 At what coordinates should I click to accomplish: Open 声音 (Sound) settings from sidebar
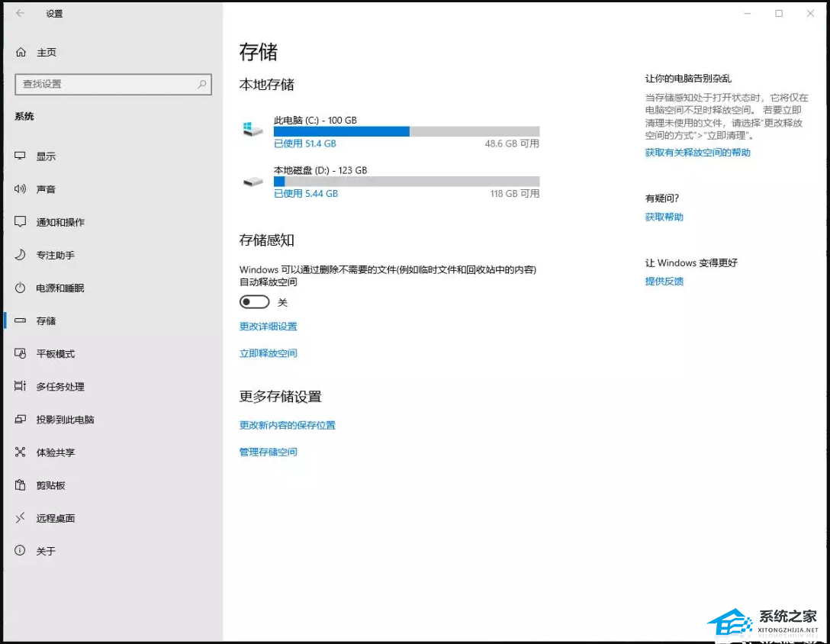(x=46, y=188)
